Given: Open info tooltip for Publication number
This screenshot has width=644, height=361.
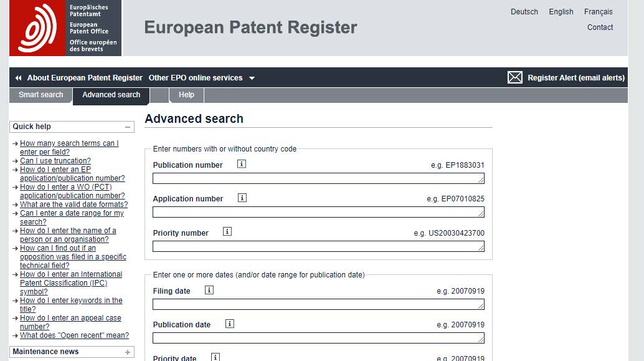Looking at the screenshot, I should point(241,163).
